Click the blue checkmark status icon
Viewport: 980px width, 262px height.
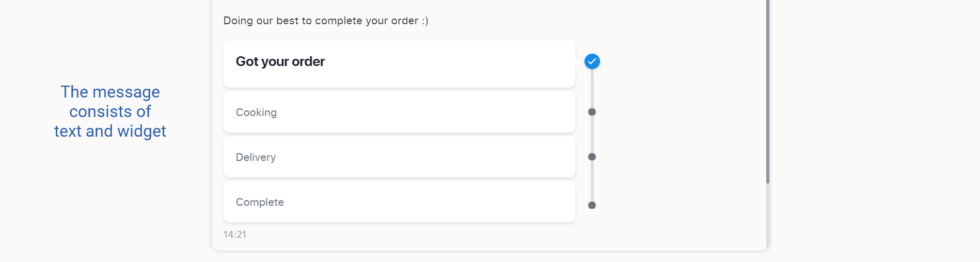tap(592, 61)
